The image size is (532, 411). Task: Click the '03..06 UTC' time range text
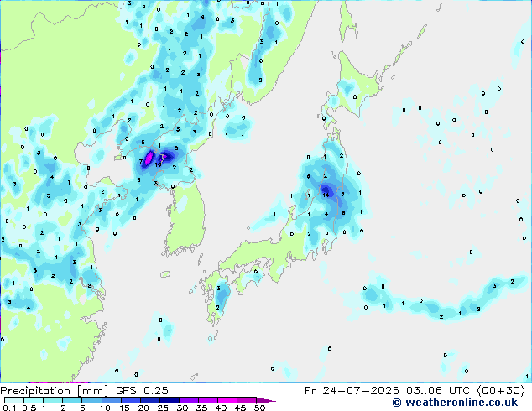[438, 391]
